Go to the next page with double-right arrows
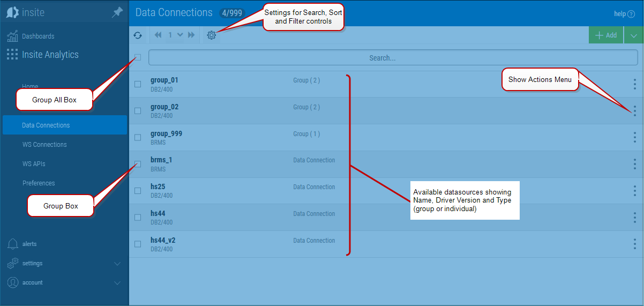 [x=191, y=35]
